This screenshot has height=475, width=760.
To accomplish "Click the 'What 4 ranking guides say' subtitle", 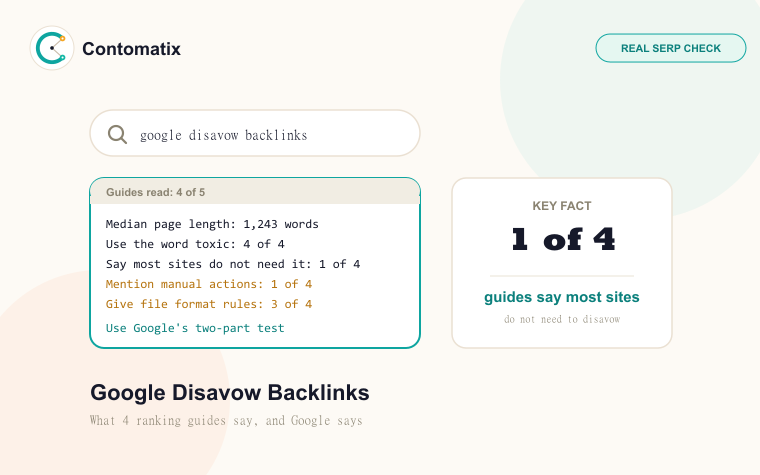I will tap(226, 420).
